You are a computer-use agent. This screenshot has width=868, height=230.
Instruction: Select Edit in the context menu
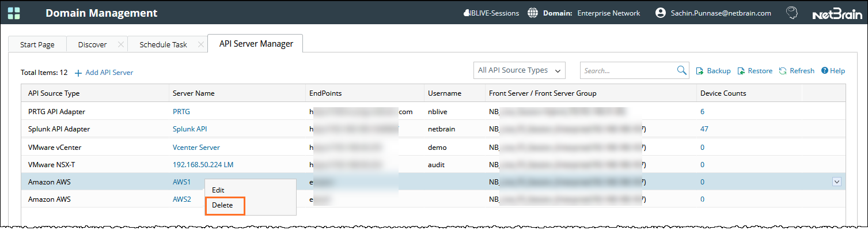(x=218, y=190)
